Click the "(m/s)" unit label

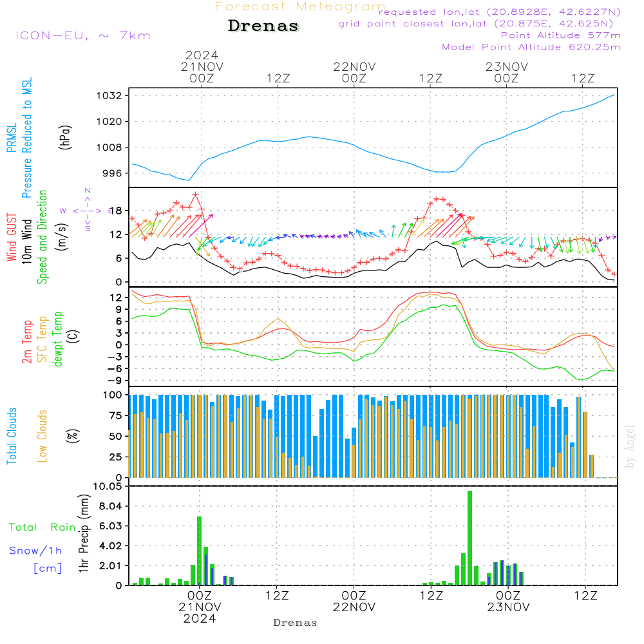click(x=62, y=237)
